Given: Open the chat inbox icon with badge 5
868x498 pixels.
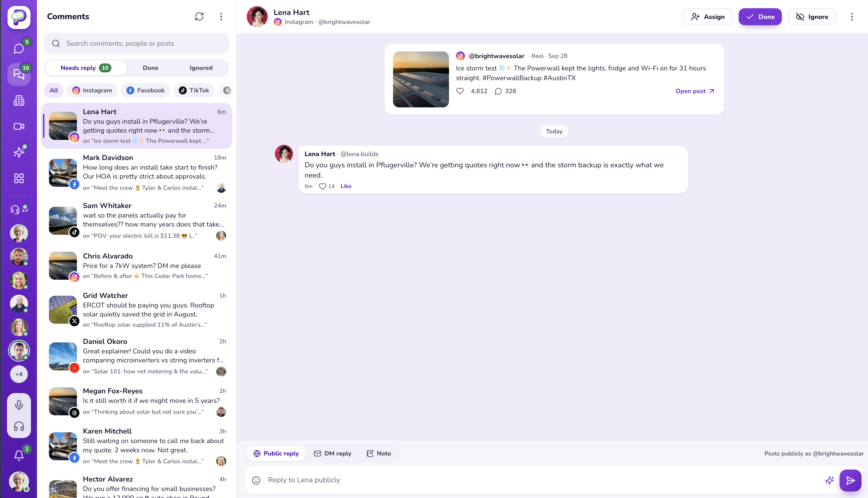Looking at the screenshot, I should [x=19, y=48].
